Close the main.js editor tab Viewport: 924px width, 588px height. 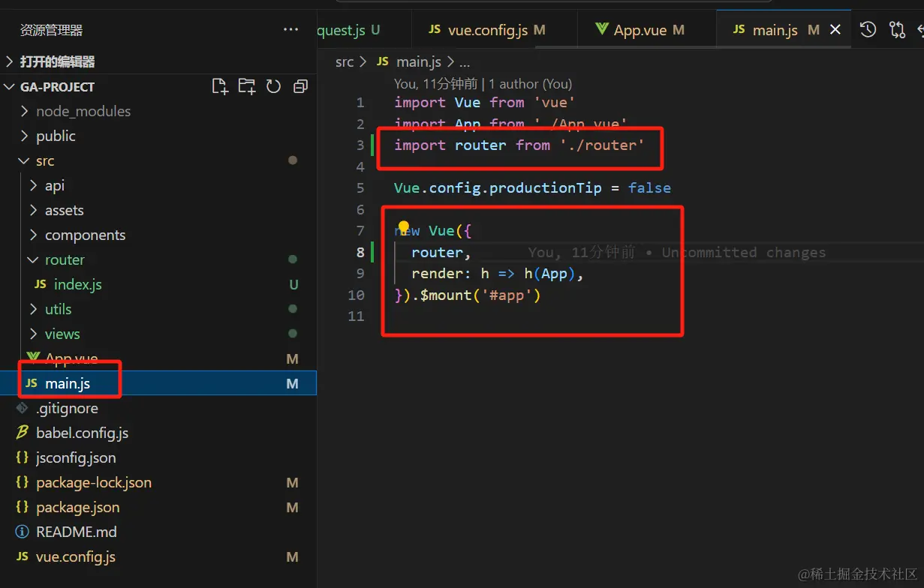click(835, 30)
